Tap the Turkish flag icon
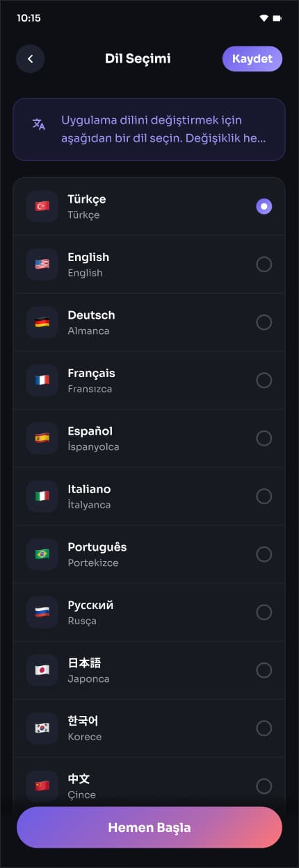Viewport: 299px width, 868px height. (x=42, y=206)
